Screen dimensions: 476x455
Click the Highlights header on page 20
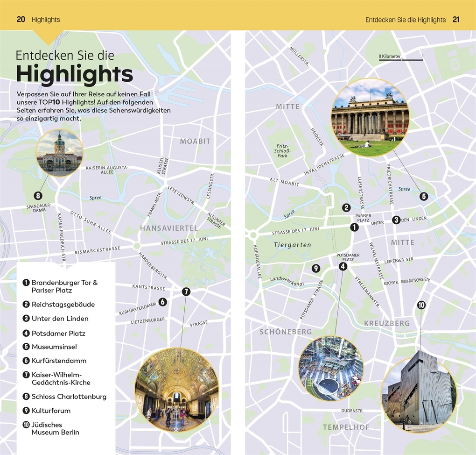[45, 20]
